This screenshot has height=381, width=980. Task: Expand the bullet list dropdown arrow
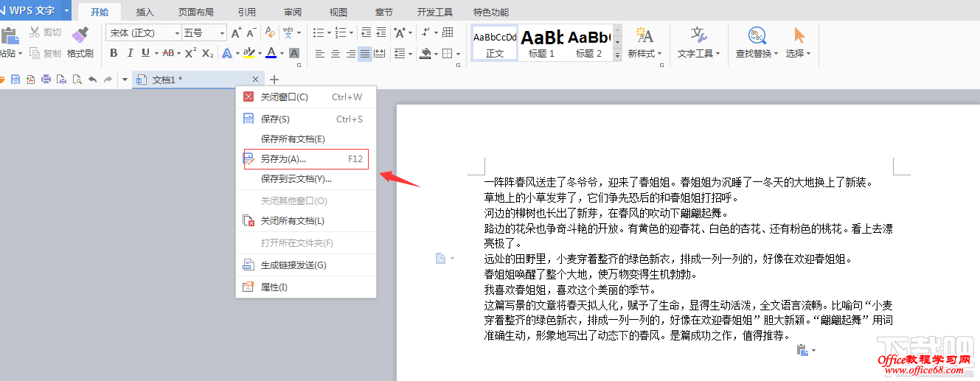pyautogui.click(x=328, y=32)
